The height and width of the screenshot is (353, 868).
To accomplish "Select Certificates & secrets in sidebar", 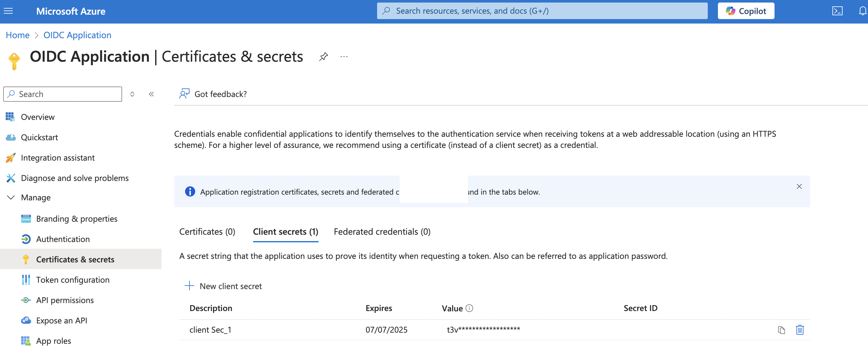I will coord(81,259).
